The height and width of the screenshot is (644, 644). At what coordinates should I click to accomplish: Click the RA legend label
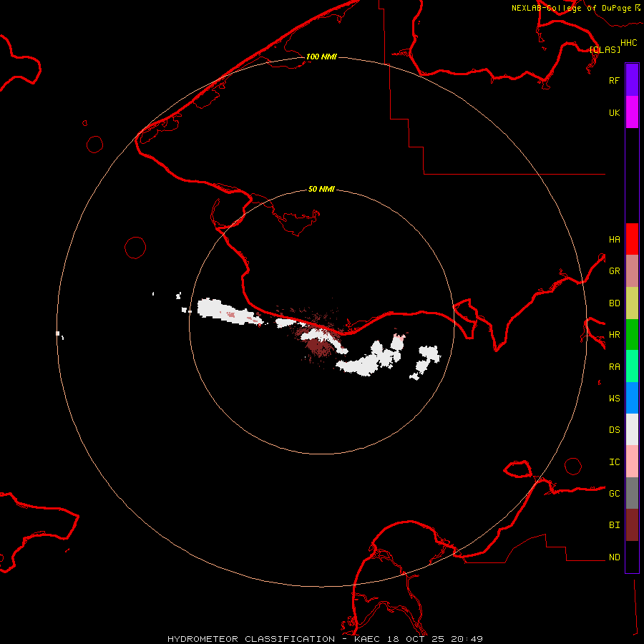coord(614,366)
